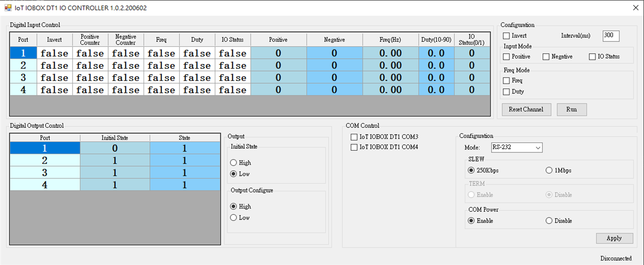Image resolution: width=644 pixels, height=265 pixels.
Task: Select digital input port 1 row header
Action: (23, 53)
